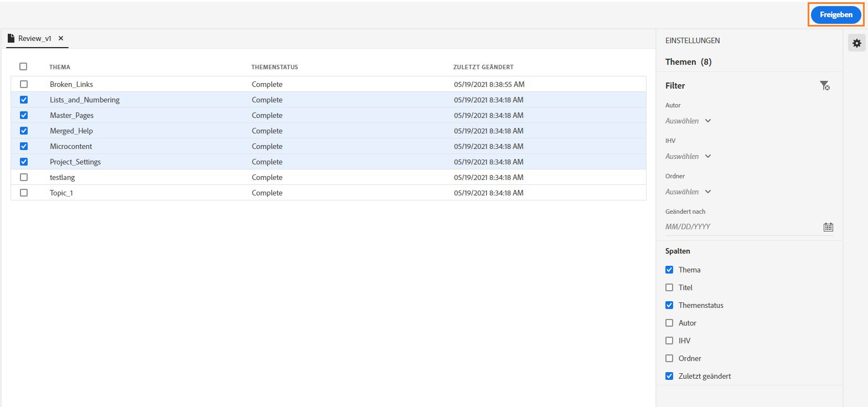Clear filters with the filter reset icon

pyautogui.click(x=825, y=85)
